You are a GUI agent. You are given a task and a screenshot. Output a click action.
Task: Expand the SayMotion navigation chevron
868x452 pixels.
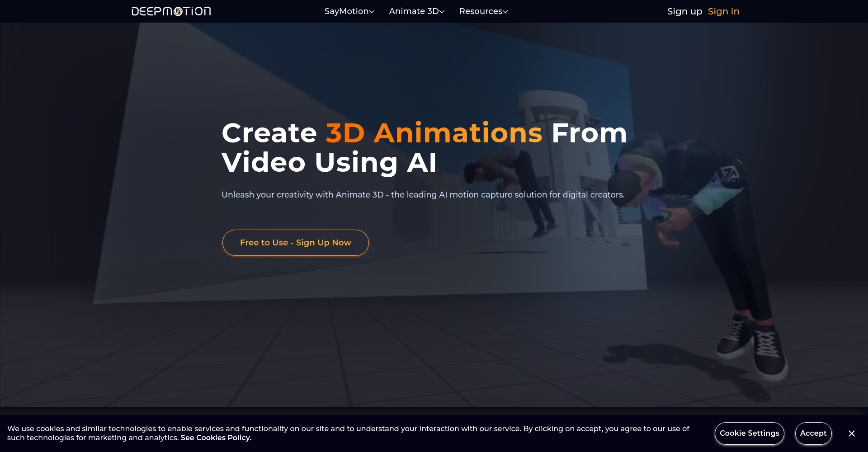pos(372,12)
